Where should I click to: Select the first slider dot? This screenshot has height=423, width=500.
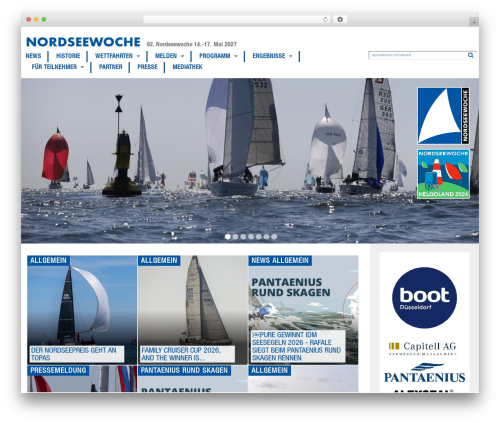pyautogui.click(x=228, y=236)
